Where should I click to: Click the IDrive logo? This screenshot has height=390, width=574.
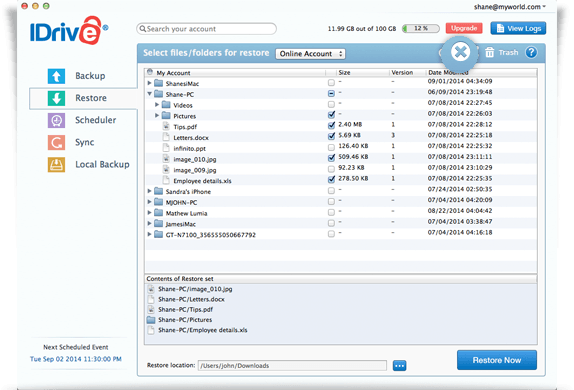69,31
